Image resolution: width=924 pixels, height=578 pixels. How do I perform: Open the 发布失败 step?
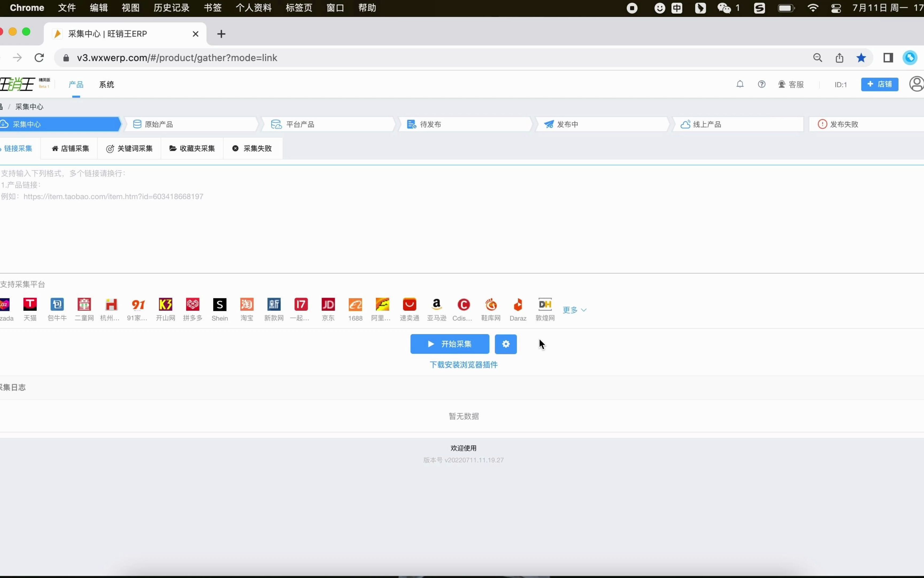867,124
